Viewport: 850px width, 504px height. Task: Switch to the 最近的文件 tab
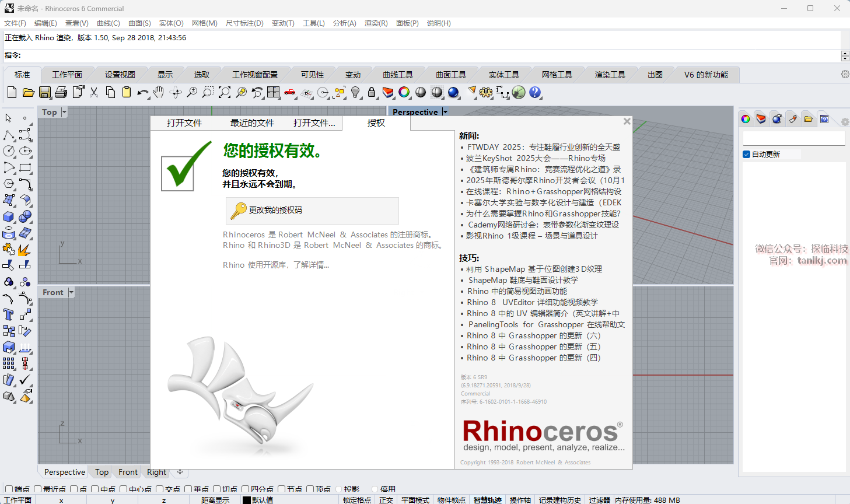point(252,123)
